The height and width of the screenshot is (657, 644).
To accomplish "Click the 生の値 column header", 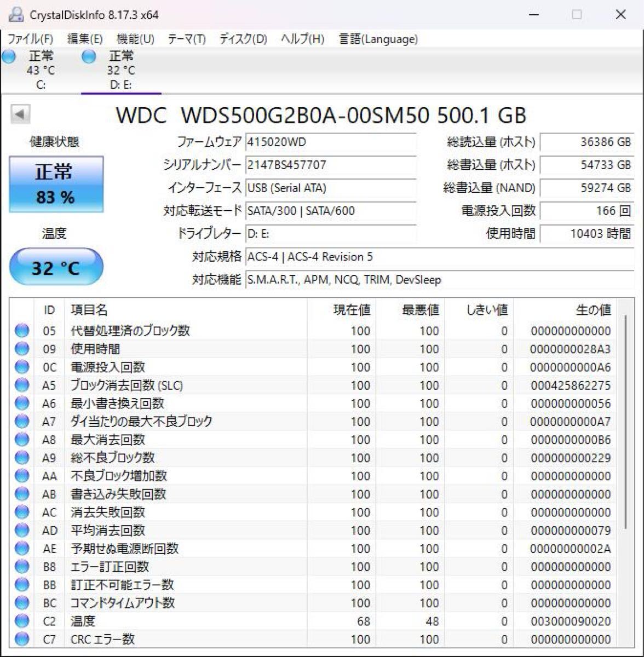I will (x=565, y=310).
